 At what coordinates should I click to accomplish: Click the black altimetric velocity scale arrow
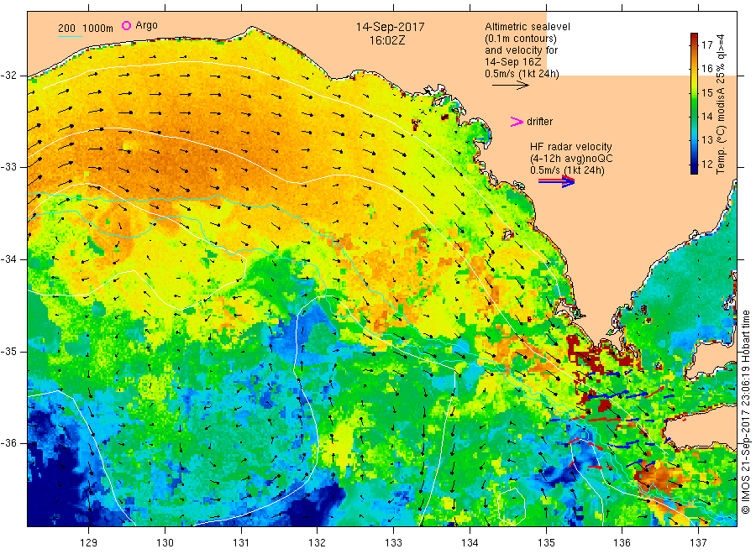pos(510,86)
